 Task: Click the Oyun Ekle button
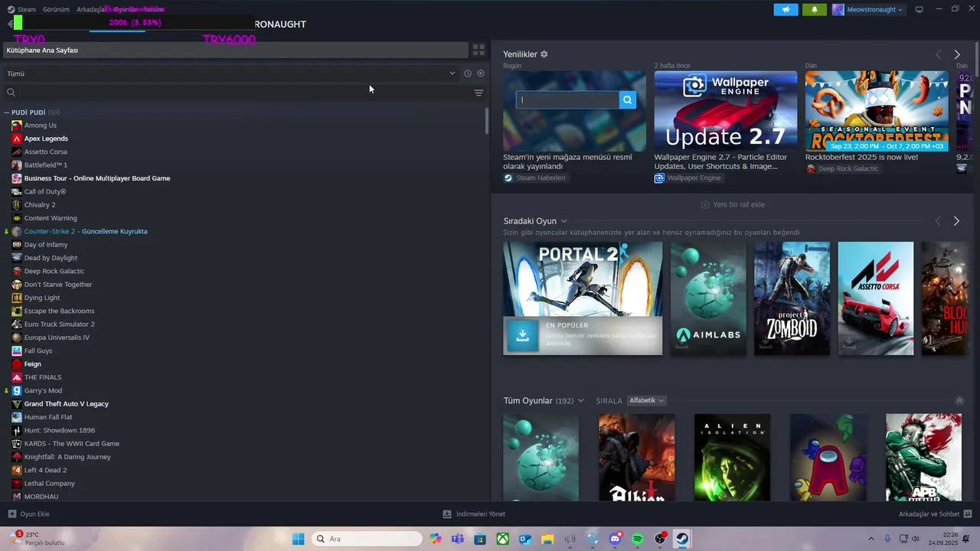coord(28,514)
